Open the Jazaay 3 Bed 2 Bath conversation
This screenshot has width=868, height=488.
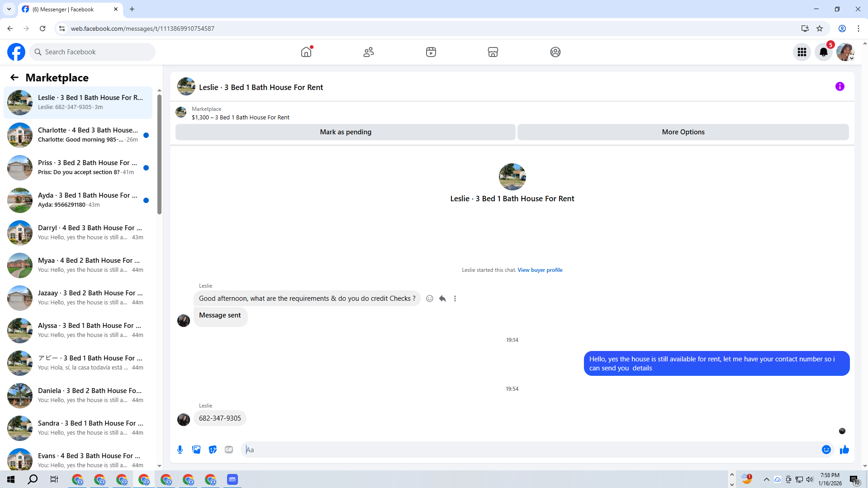(x=78, y=298)
